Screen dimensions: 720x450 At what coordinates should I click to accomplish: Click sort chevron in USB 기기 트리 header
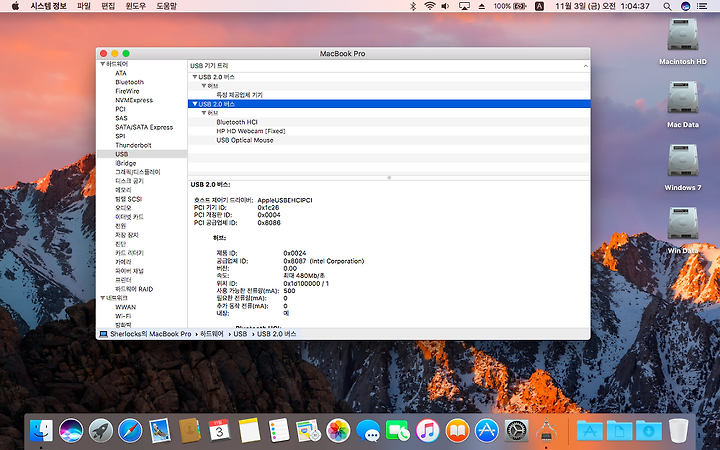[x=585, y=66]
